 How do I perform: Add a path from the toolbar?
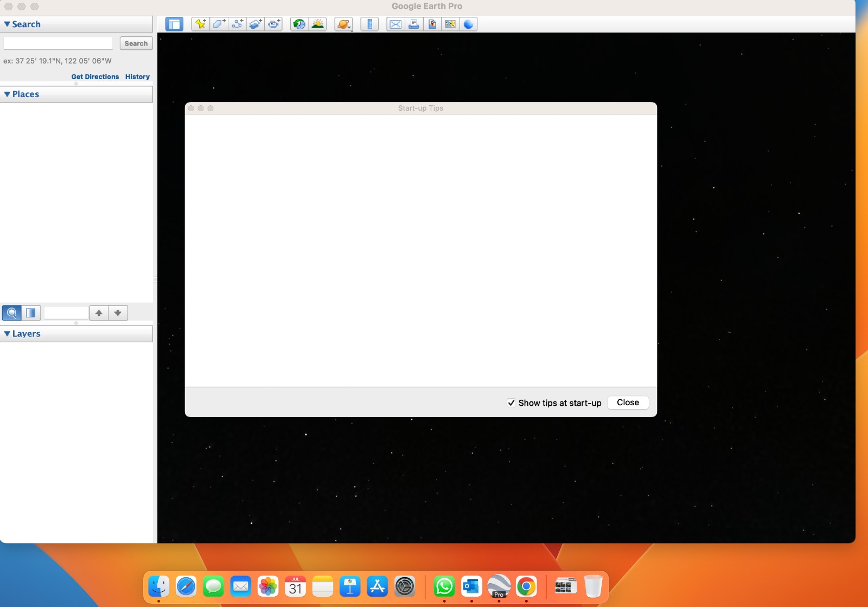pos(237,24)
